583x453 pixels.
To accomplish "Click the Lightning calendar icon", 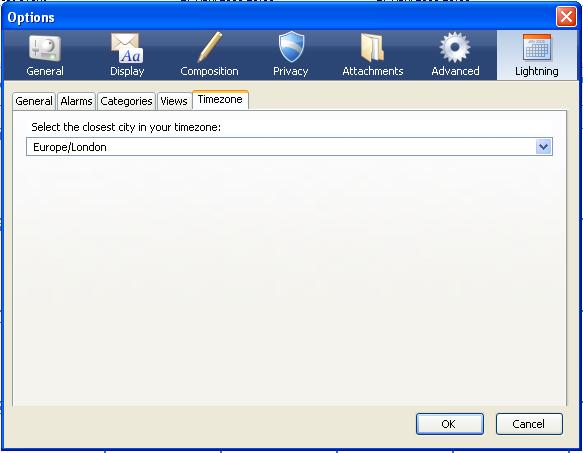I will 537,48.
